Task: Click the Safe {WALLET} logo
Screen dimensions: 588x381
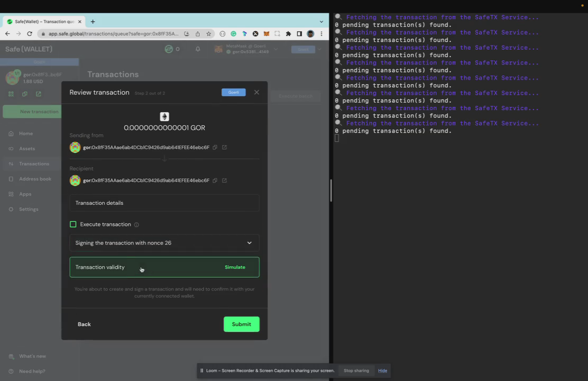Action: pos(29,49)
